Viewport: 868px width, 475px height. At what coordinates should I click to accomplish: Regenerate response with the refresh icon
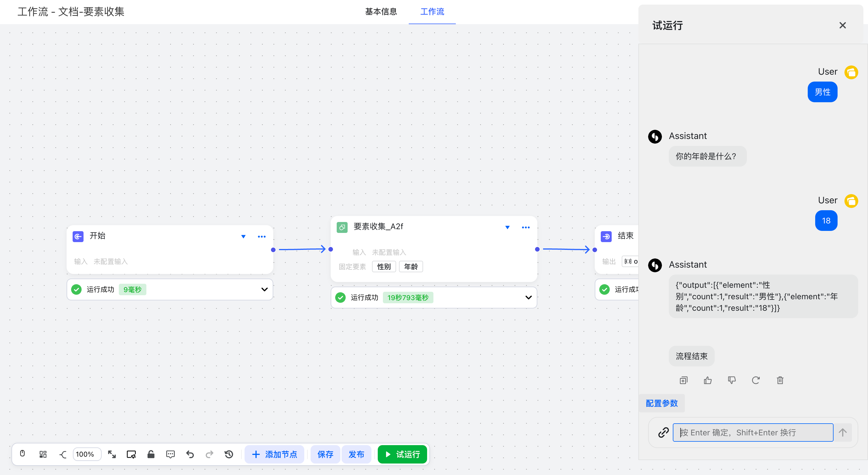756,380
